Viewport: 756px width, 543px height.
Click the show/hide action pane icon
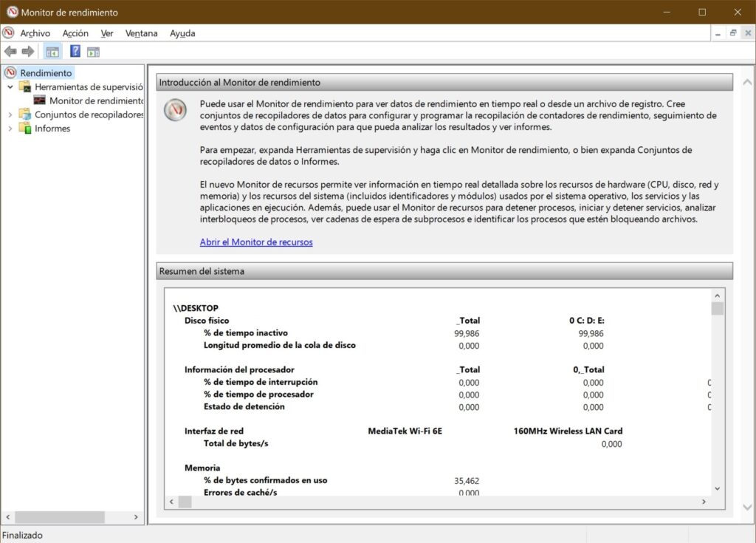[x=93, y=51]
